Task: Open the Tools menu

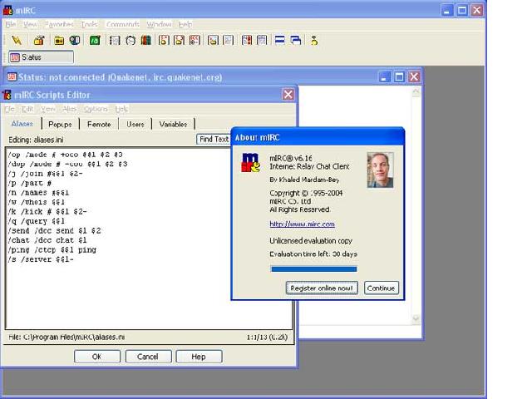Action: click(89, 24)
